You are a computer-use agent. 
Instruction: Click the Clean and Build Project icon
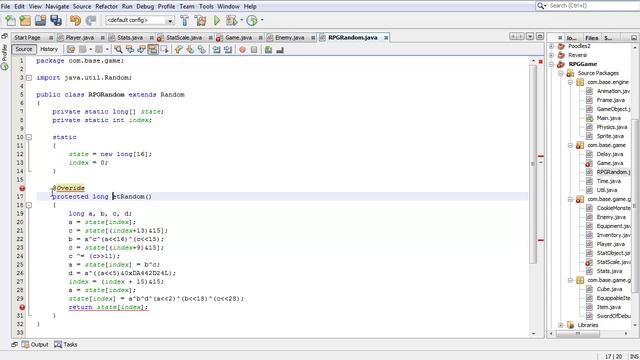(200, 20)
